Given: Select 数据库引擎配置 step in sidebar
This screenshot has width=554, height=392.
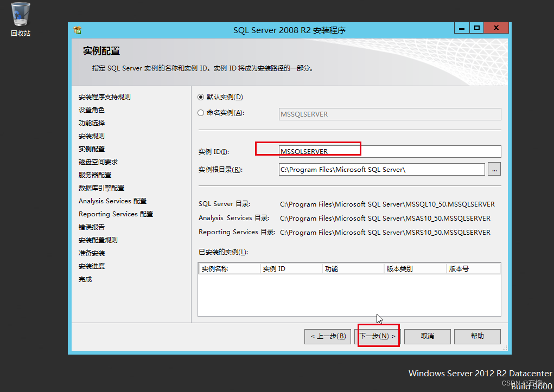Looking at the screenshot, I should pos(101,188).
